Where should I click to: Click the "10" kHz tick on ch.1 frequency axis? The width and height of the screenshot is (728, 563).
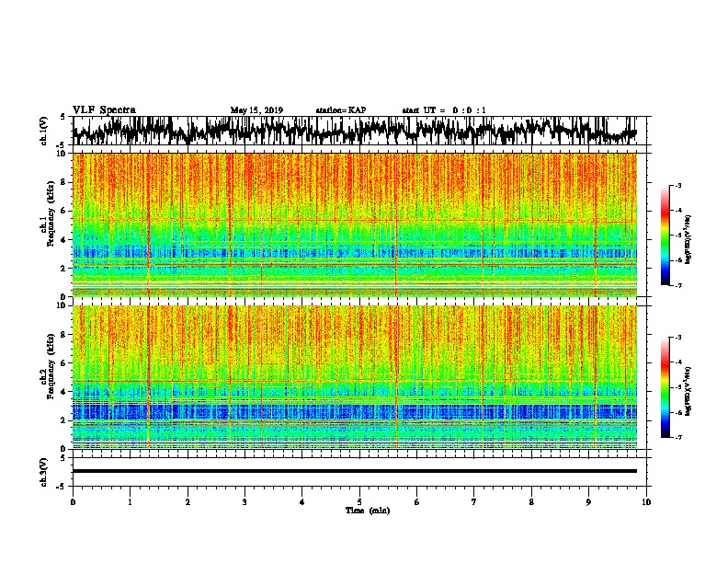63,154
